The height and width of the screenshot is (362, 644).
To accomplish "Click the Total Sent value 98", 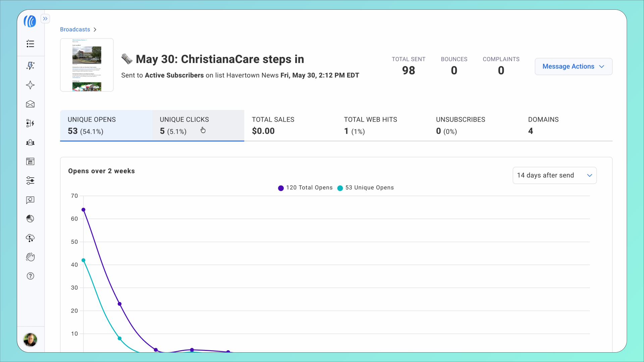I will [x=409, y=71].
